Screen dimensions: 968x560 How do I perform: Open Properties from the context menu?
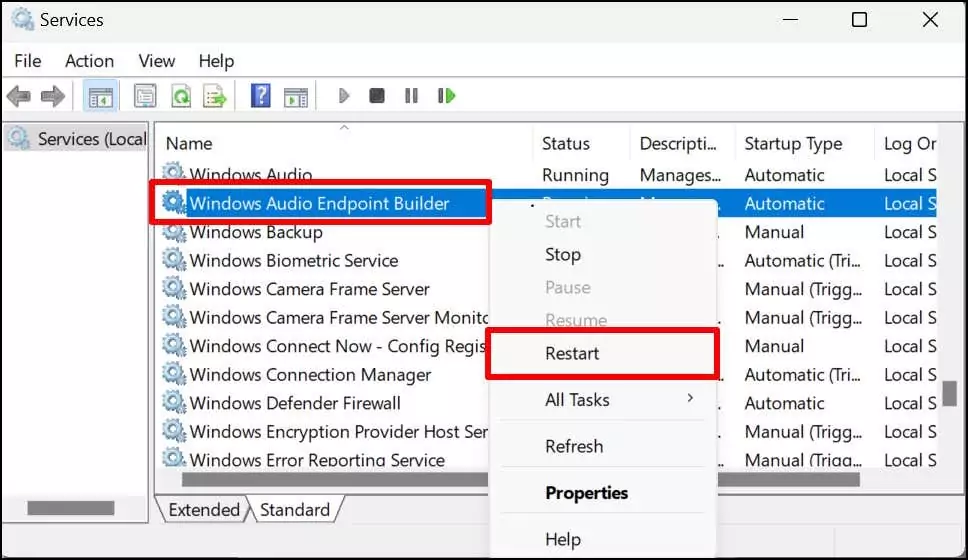(x=603, y=493)
